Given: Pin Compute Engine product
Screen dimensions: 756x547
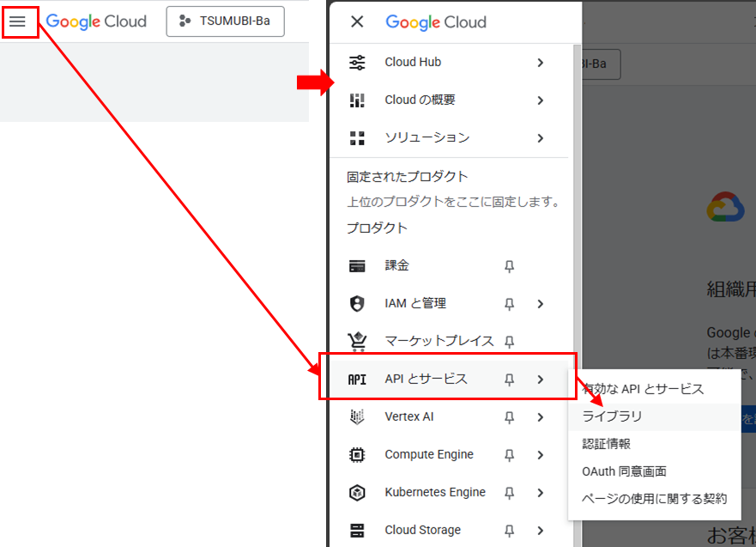Looking at the screenshot, I should coord(509,455).
